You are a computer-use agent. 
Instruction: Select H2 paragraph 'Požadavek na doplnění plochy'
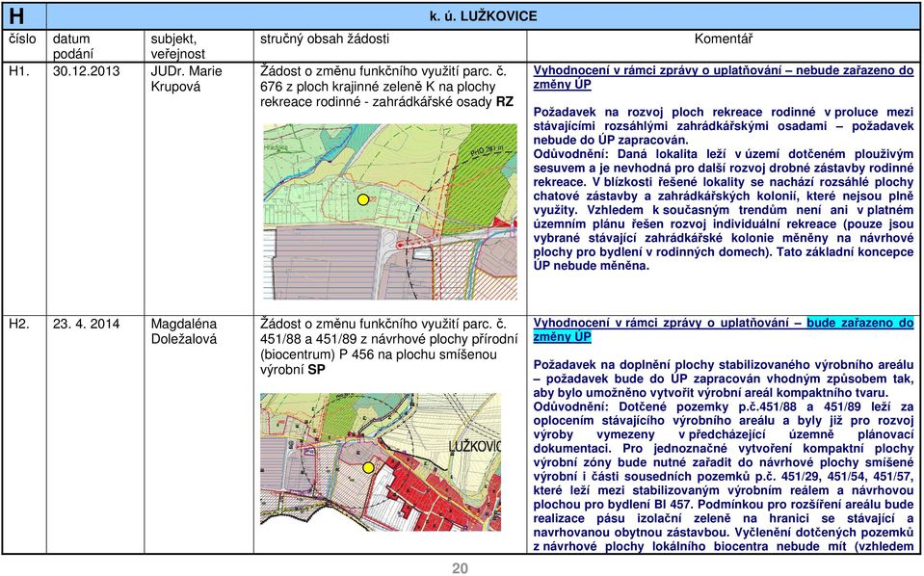(723, 379)
